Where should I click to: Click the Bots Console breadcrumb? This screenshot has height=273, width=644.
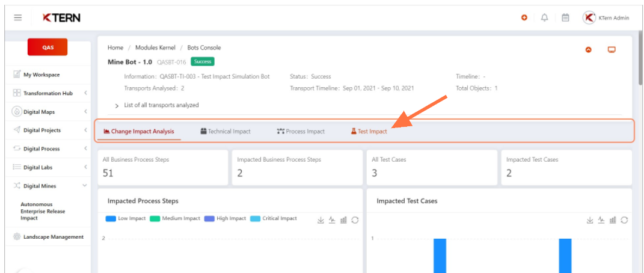click(204, 48)
